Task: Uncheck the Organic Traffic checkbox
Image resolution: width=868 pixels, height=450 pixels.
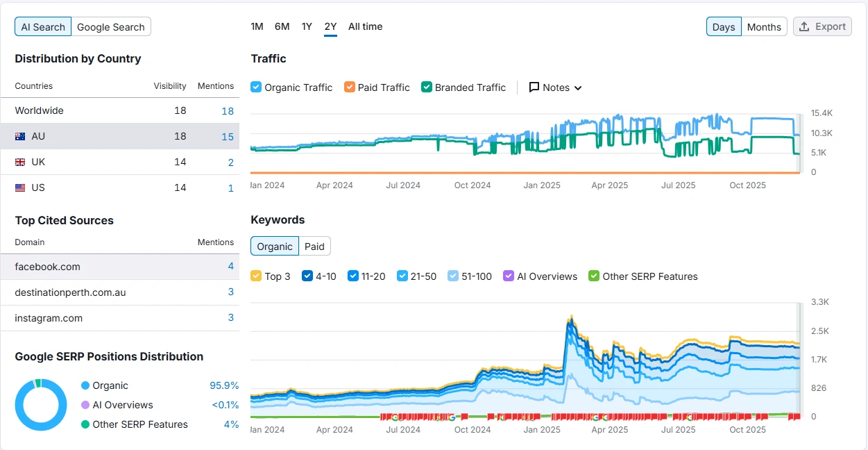Action: pos(256,87)
